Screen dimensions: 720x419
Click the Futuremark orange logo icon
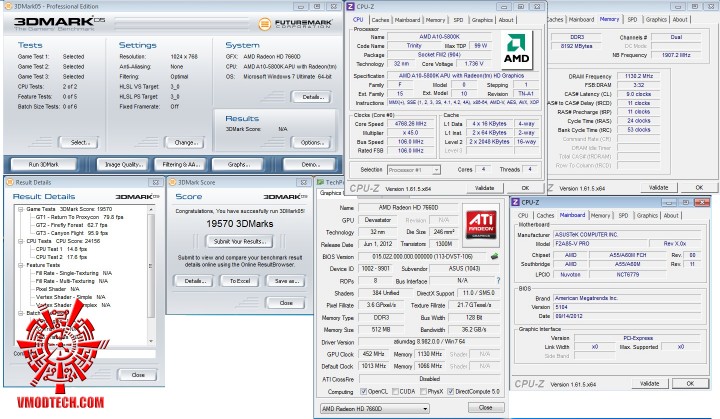[x=264, y=24]
